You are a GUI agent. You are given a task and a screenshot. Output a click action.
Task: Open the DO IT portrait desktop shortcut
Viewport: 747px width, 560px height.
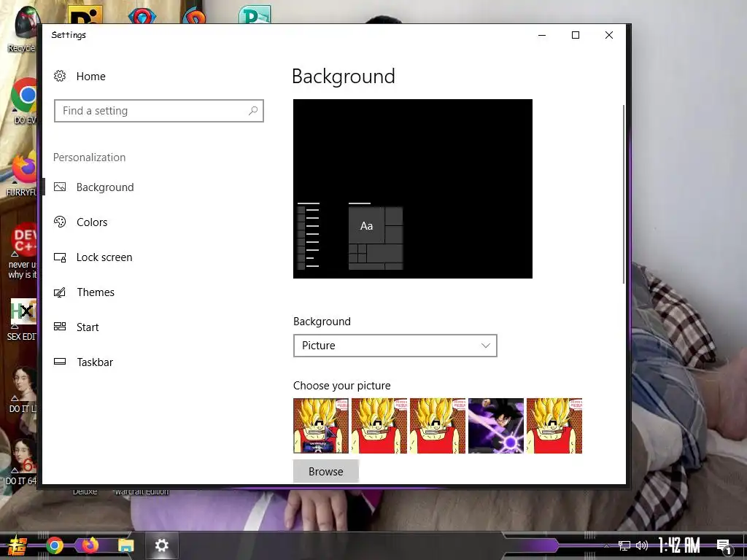22,391
